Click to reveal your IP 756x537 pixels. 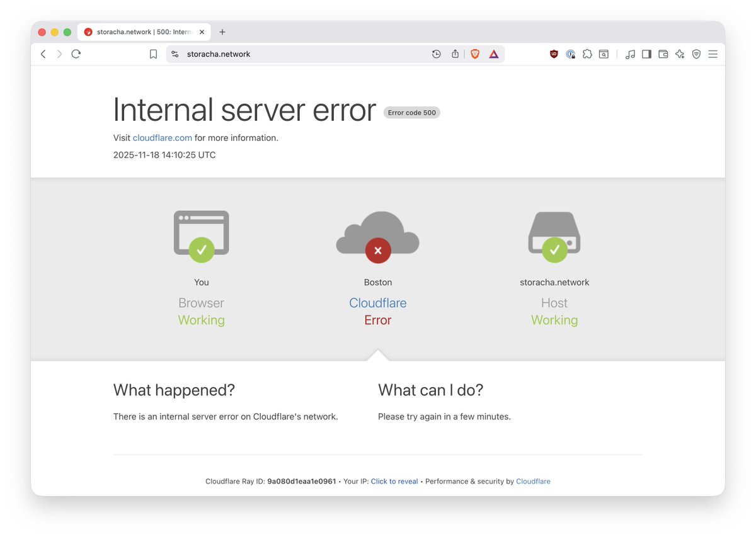394,481
